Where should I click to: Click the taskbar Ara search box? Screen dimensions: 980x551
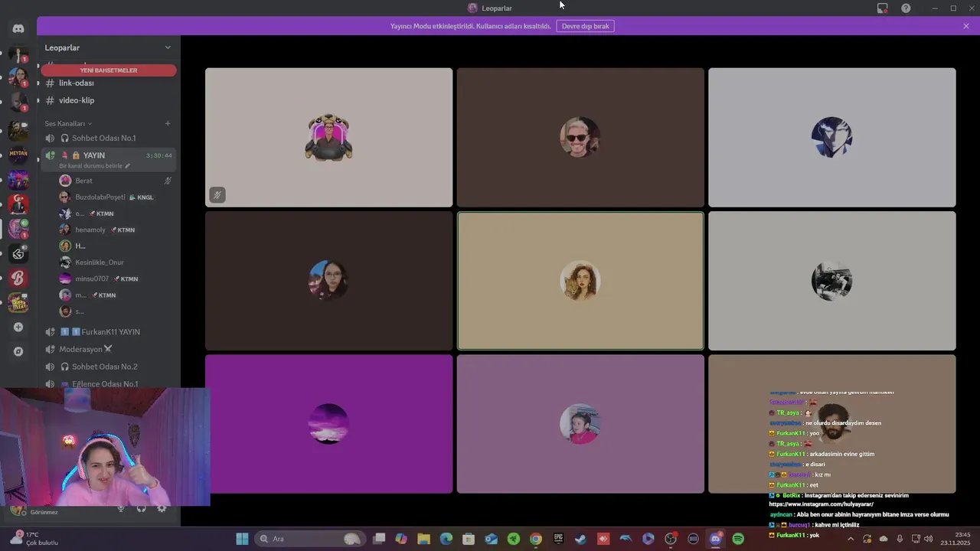310,539
